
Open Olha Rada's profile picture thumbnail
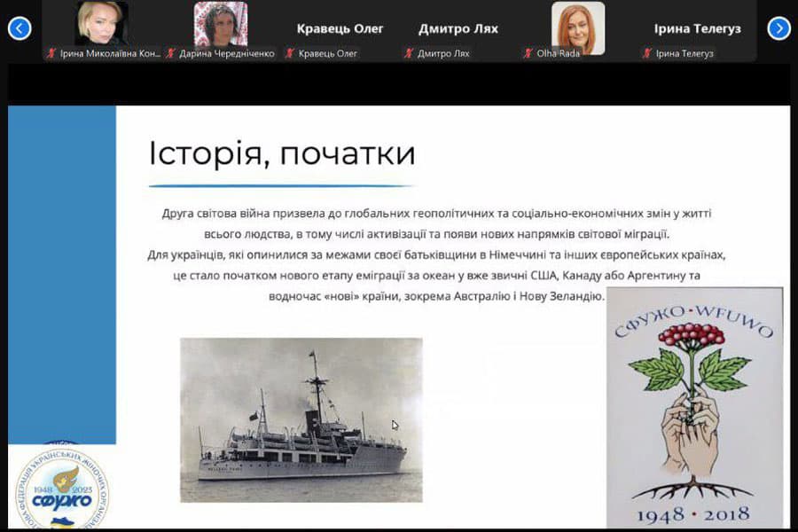click(x=577, y=22)
